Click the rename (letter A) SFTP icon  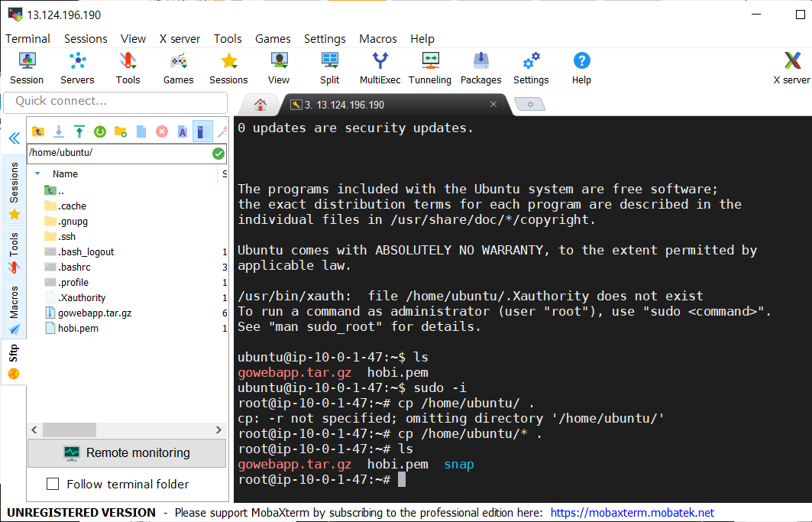pos(183,131)
